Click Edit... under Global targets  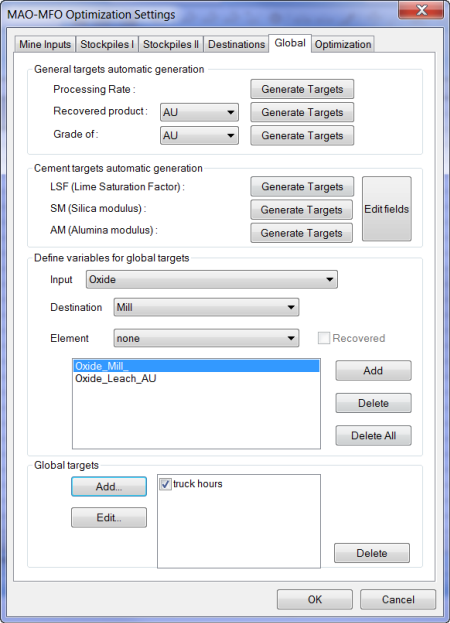(109, 517)
